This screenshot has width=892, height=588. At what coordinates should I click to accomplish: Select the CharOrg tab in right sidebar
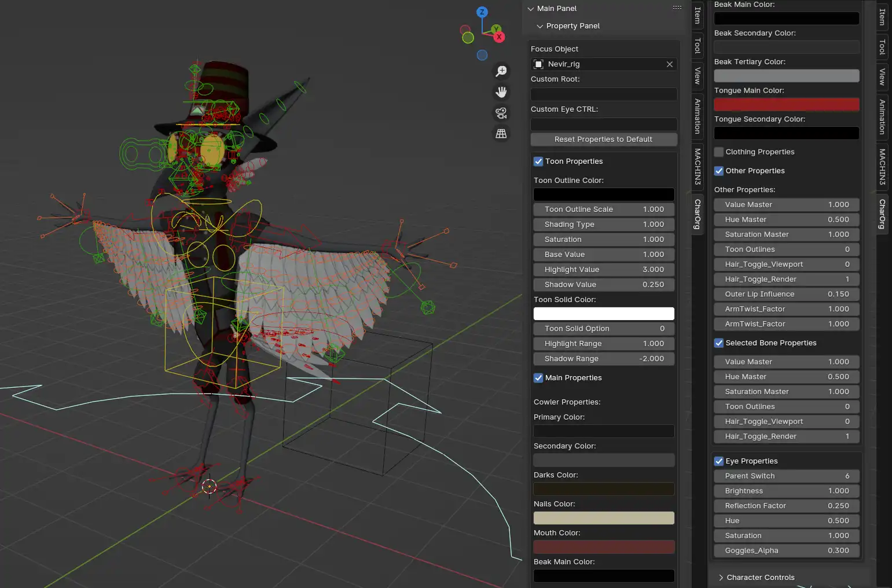pos(882,214)
